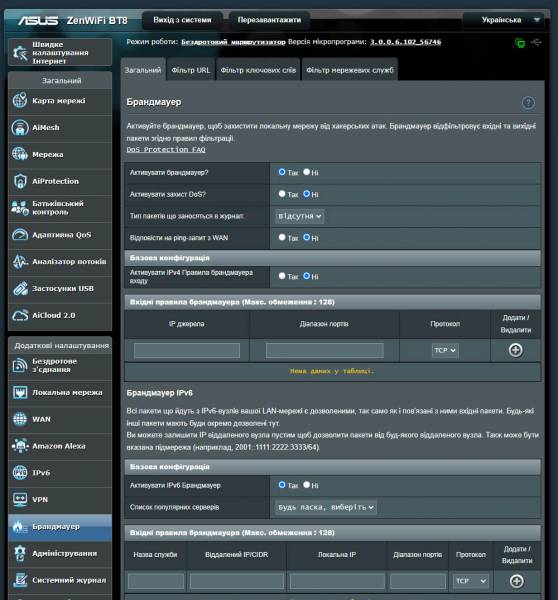
Task: Click Системний журнал log icon
Action: point(20,580)
